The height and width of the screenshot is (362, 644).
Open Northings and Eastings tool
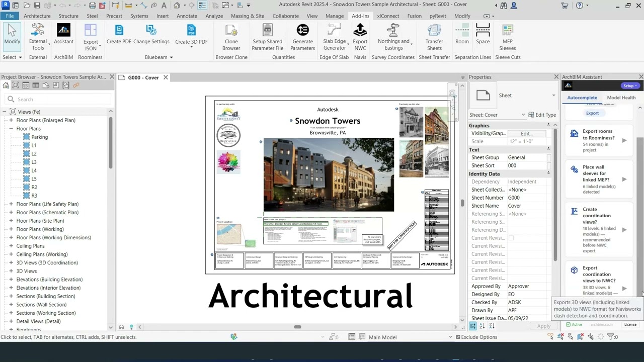(x=393, y=37)
